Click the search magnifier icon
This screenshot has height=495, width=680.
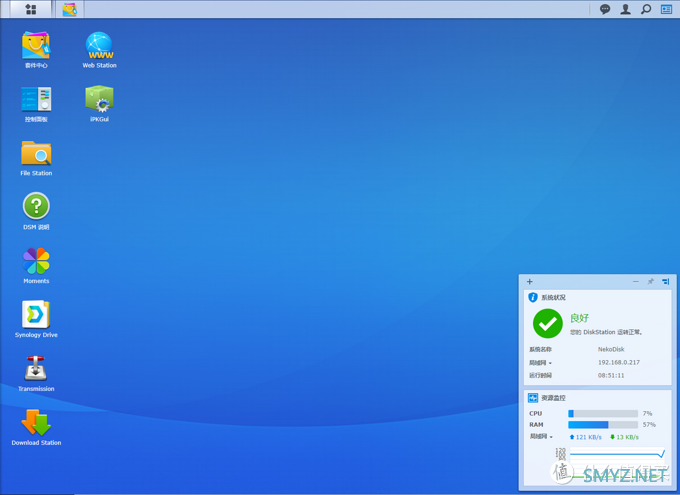pos(646,9)
